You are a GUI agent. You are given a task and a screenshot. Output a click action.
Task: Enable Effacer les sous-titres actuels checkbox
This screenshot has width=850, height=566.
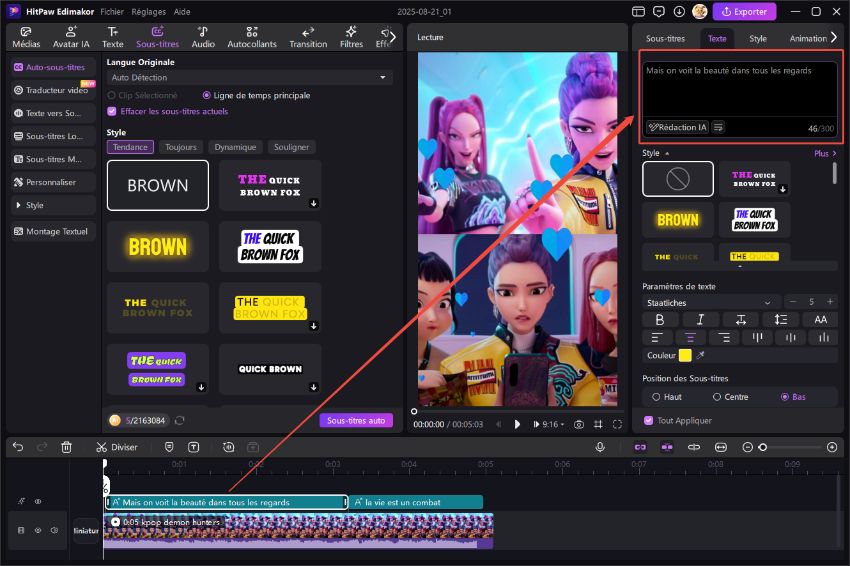click(x=112, y=111)
